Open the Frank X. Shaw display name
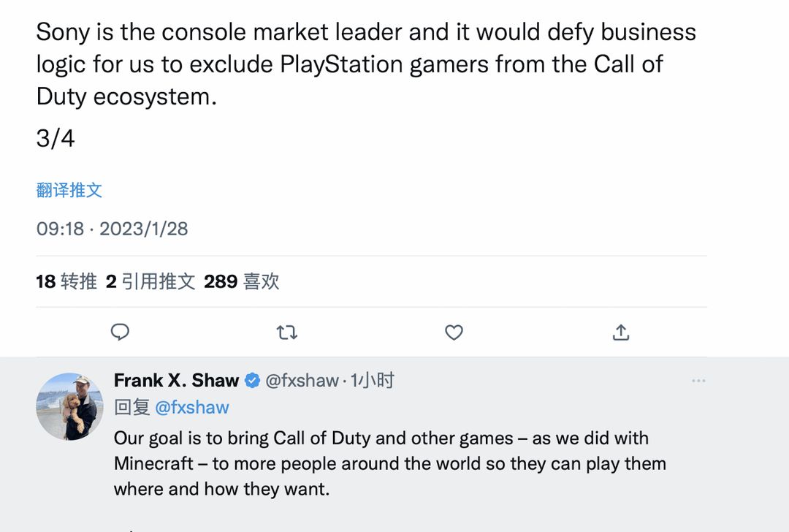This screenshot has width=789, height=532. (176, 381)
